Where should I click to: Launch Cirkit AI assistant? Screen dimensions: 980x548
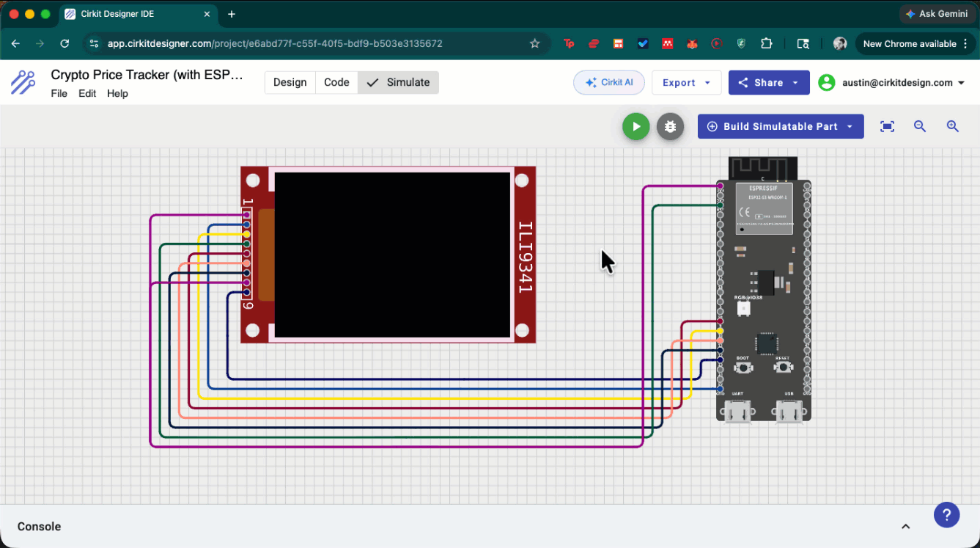(609, 82)
